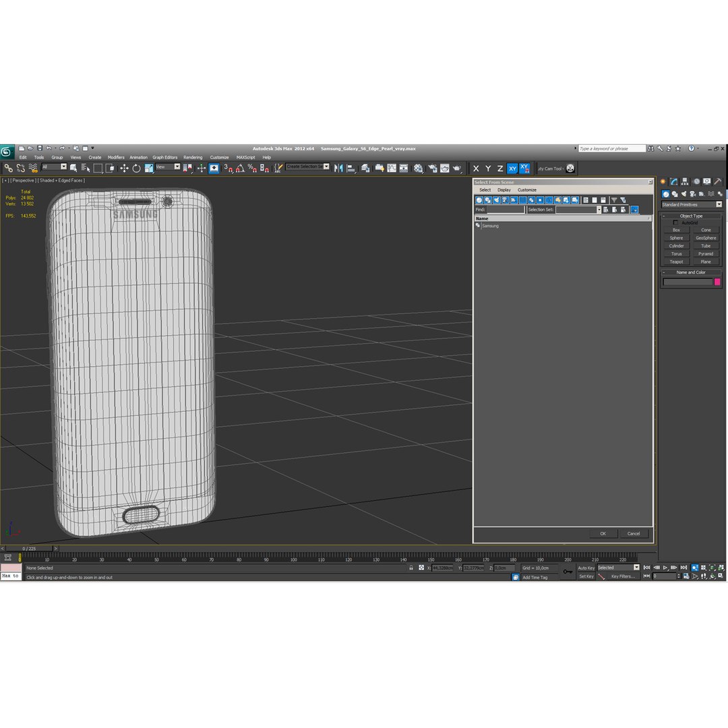Open the Display menu in Select From Scene
This screenshot has height=728, width=728.
click(x=504, y=190)
